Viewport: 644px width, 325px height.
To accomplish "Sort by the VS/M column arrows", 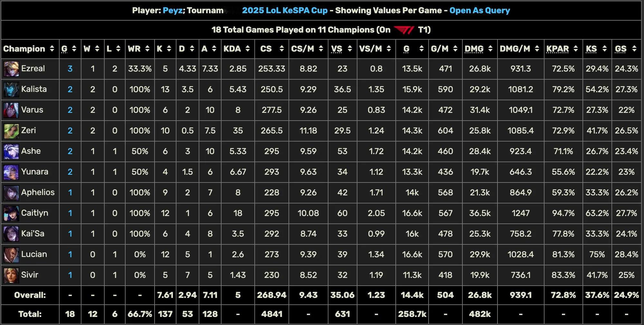I will point(389,49).
